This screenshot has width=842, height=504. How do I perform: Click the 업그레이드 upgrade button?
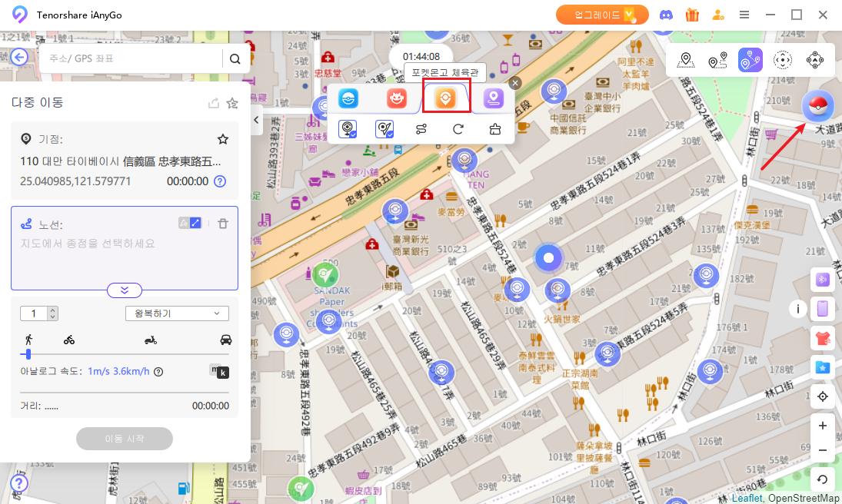pyautogui.click(x=602, y=15)
